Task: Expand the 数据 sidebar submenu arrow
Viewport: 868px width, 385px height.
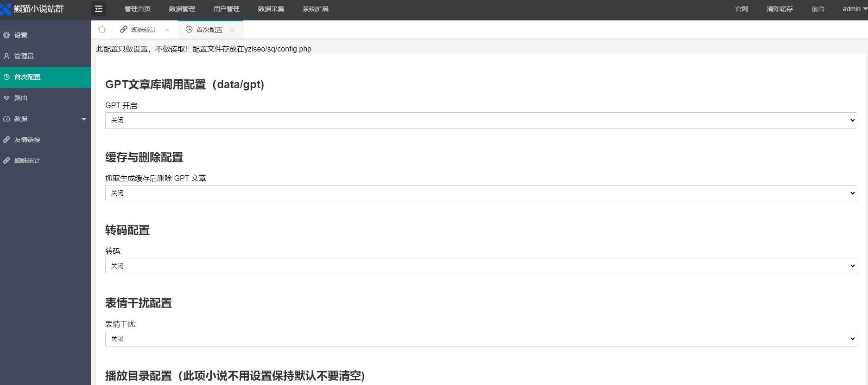Action: [x=84, y=119]
